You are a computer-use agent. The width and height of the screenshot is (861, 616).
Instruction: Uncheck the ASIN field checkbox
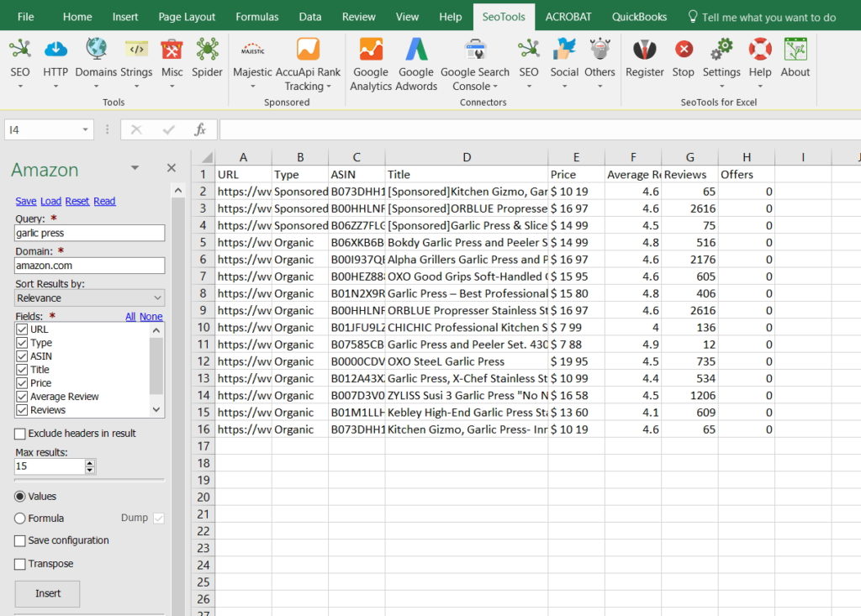pyautogui.click(x=22, y=356)
